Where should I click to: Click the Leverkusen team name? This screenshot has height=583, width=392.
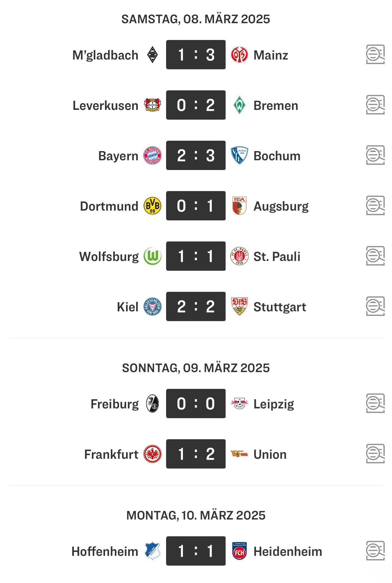[x=105, y=106]
